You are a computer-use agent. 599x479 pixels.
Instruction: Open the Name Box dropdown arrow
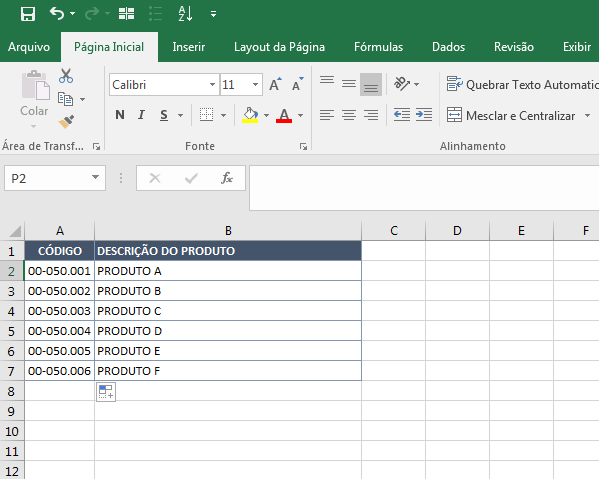[96, 178]
